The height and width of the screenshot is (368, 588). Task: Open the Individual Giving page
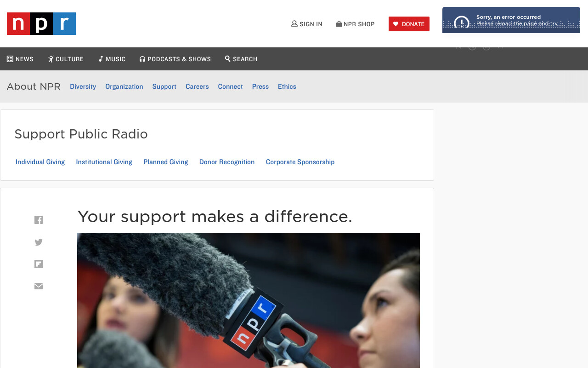(x=40, y=162)
